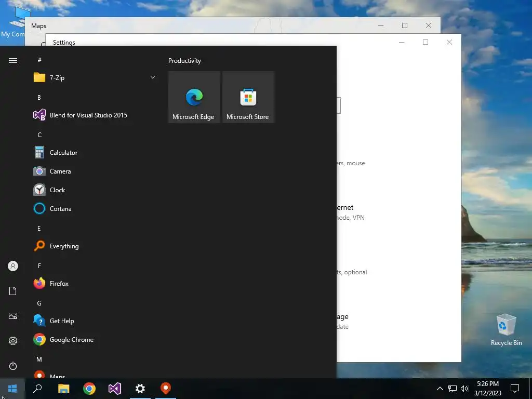This screenshot has width=532, height=399.
Task: Launch Blend for Visual Studio 2015
Action: [x=95, y=115]
